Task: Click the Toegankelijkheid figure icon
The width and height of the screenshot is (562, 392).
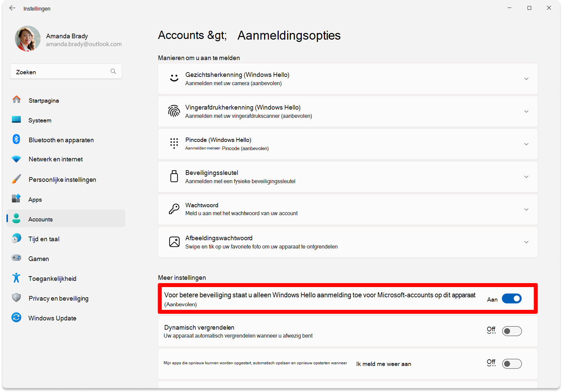Action: [16, 278]
